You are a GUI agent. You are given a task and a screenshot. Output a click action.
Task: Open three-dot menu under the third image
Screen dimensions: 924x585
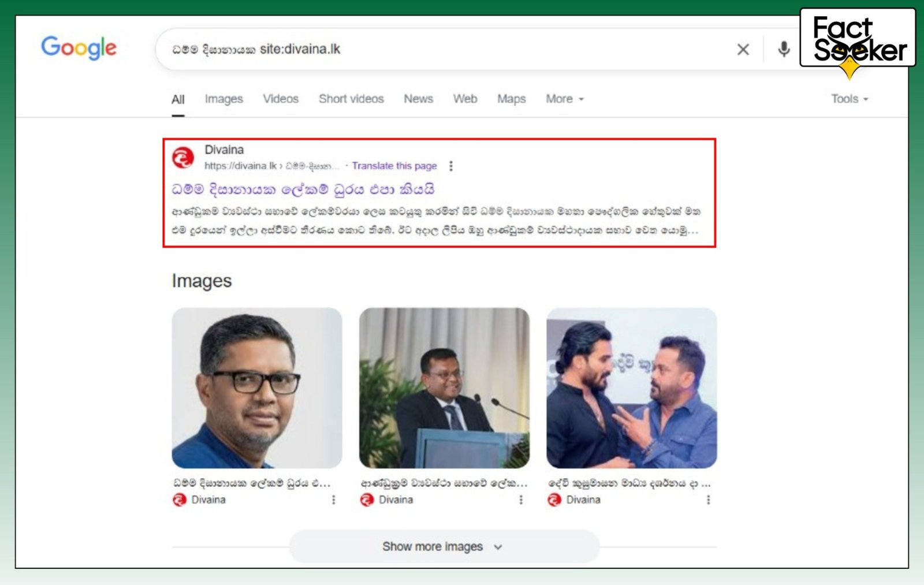pos(708,500)
